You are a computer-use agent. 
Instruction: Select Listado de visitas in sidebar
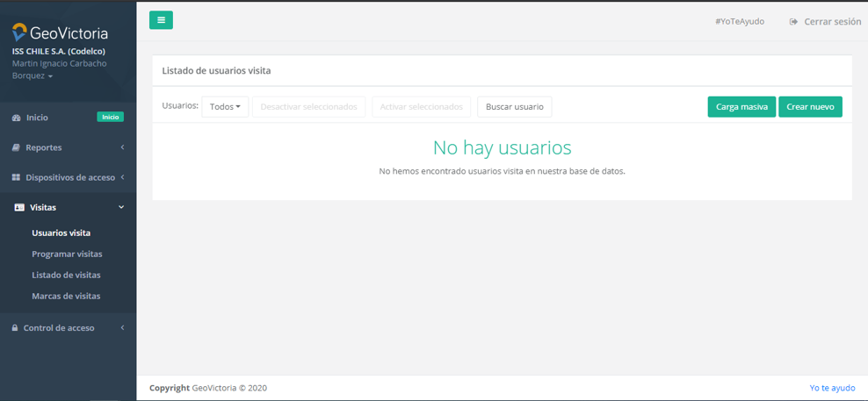coord(66,276)
